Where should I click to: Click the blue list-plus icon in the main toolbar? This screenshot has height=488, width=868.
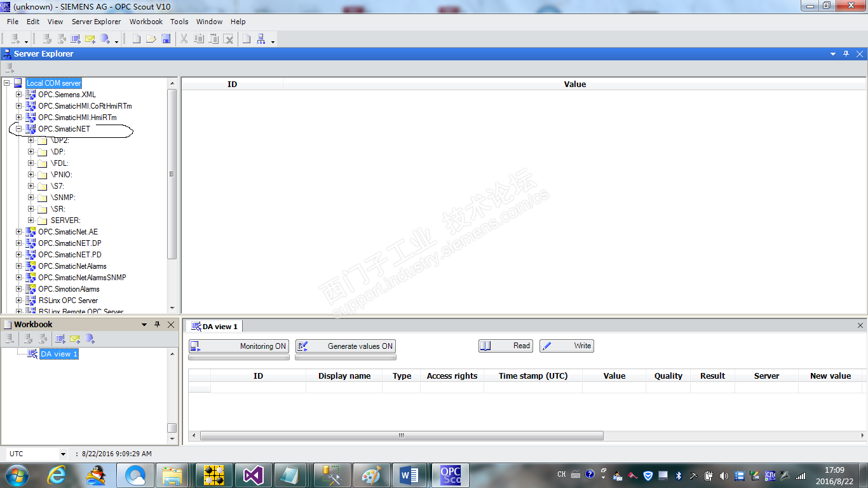pyautogui.click(x=76, y=39)
